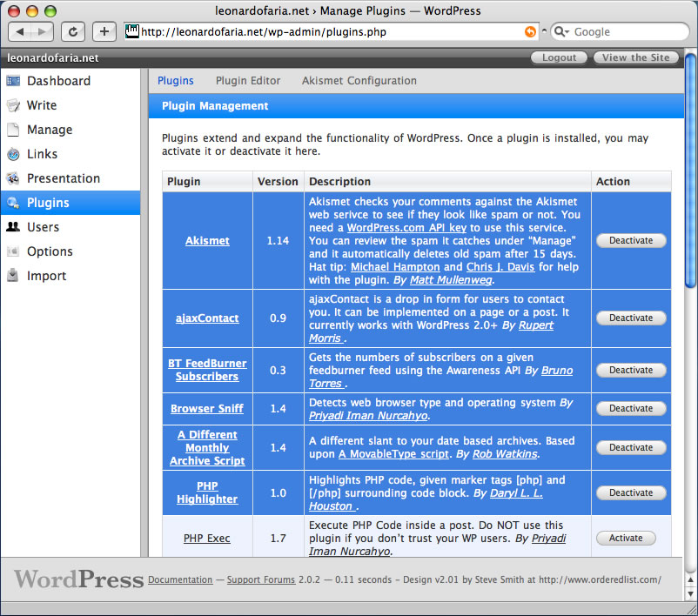This screenshot has width=698, height=616.
Task: Open the Dashboard menu item
Action: click(58, 81)
